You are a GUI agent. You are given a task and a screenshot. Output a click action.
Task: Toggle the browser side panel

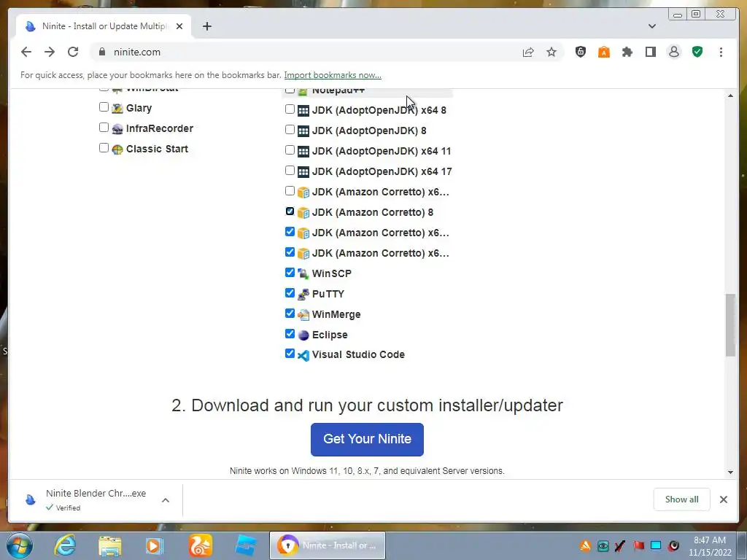point(650,52)
